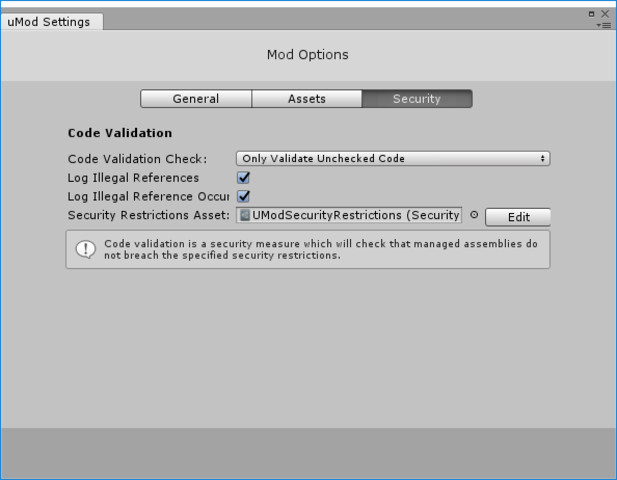
Task: Click the Code Validation Check label
Action: [137, 159]
